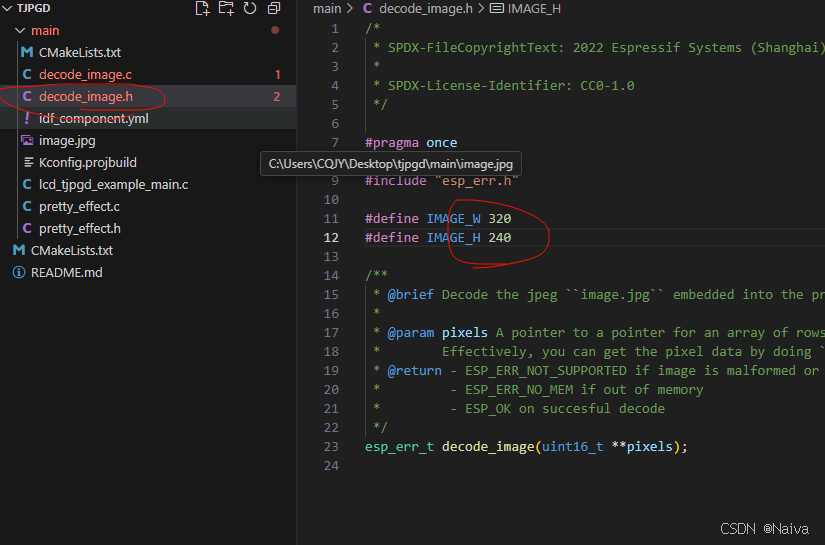The height and width of the screenshot is (545, 825).
Task: Click the IMAGE_H symbol in the breadcrumb
Action: [x=534, y=8]
